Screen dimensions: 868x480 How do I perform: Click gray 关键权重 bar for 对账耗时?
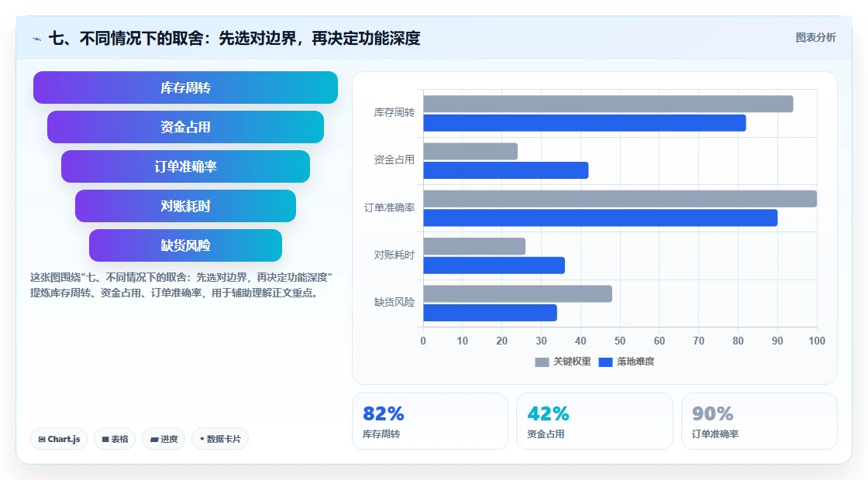coord(474,246)
